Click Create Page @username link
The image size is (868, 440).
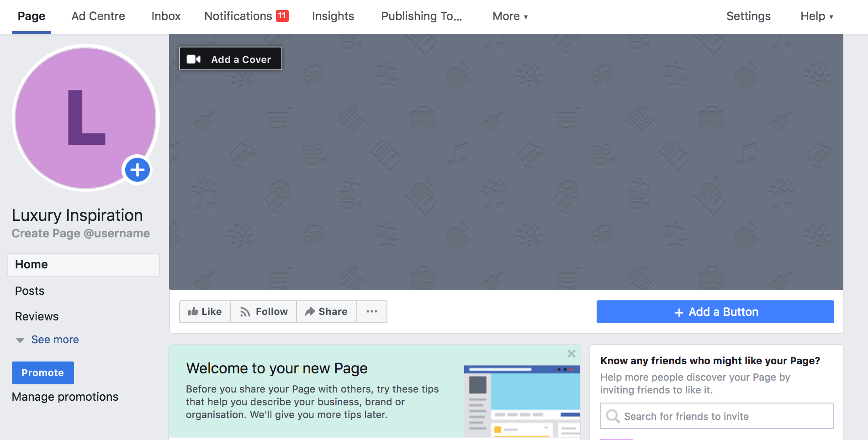81,234
